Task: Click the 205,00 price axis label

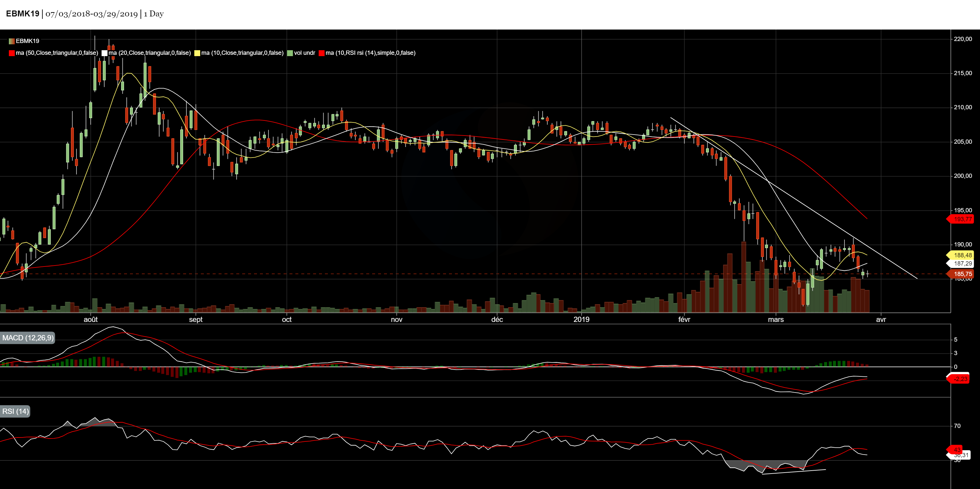Action: click(x=963, y=142)
